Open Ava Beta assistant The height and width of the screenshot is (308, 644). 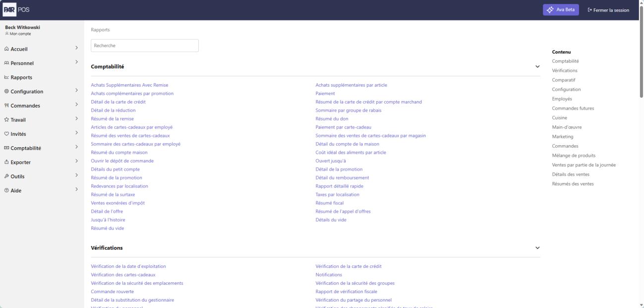pos(561,10)
